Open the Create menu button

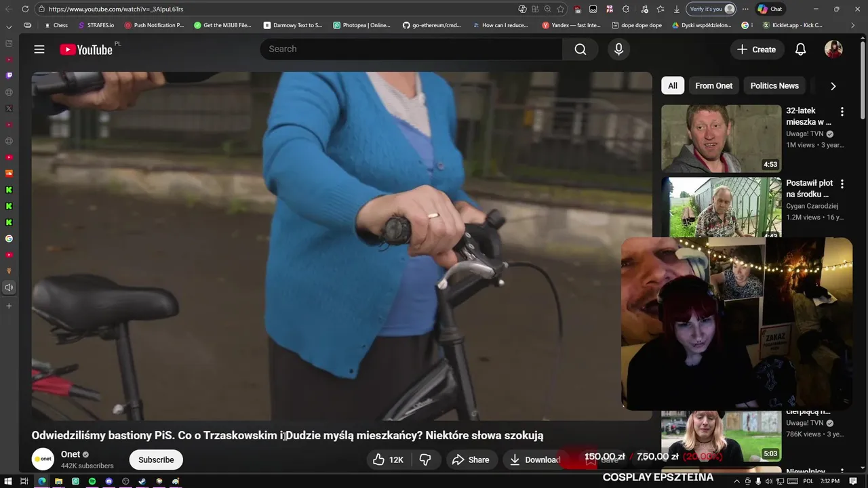point(757,49)
